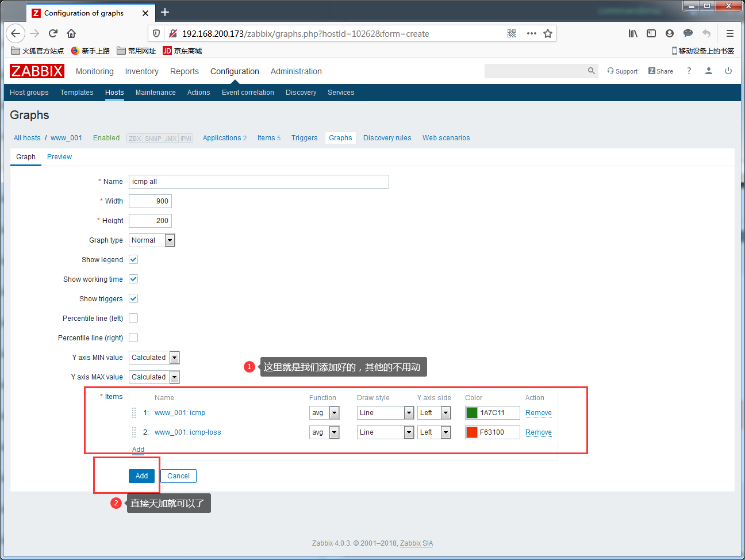The height and width of the screenshot is (560, 745).
Task: Open the Firefox hamburger menu
Action: click(730, 33)
